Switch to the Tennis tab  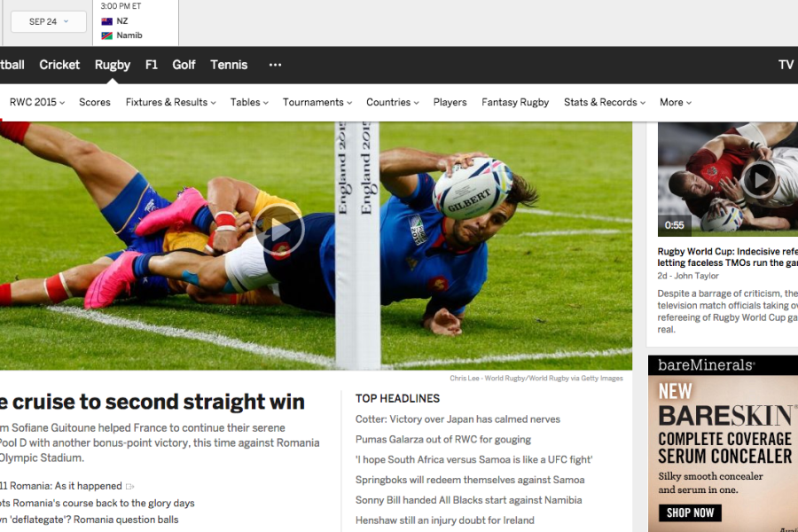[229, 65]
